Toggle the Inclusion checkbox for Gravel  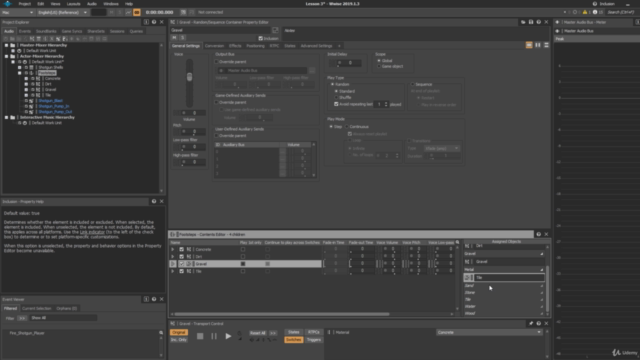pos(260,38)
